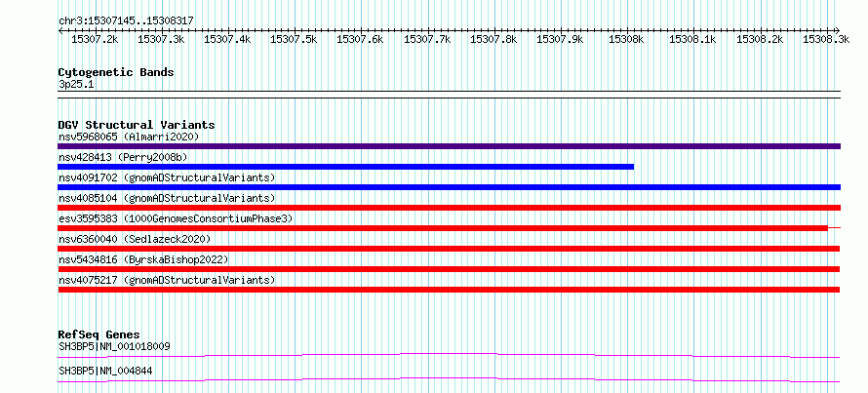Click the DGV Structural Variants track title

137,125
